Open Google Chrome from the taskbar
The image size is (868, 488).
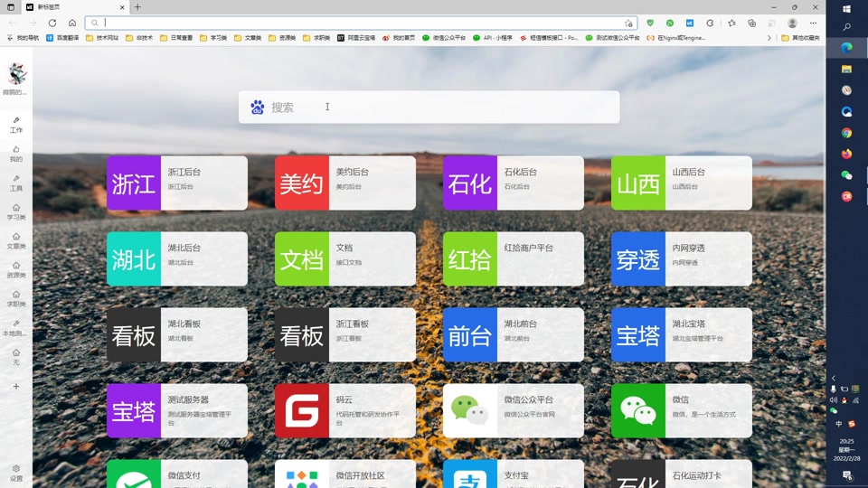[846, 133]
